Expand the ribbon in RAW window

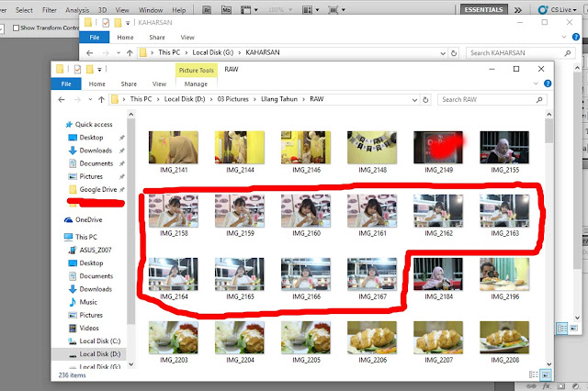click(x=536, y=84)
